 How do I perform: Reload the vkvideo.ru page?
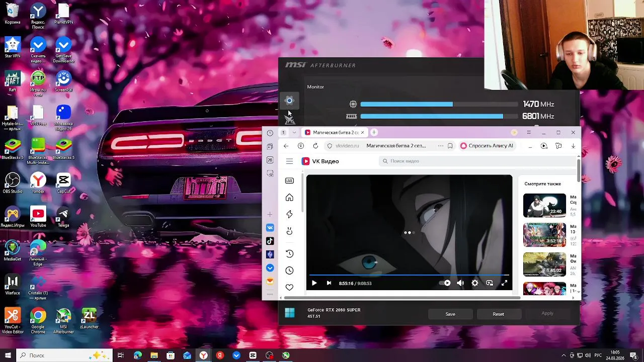click(315, 146)
